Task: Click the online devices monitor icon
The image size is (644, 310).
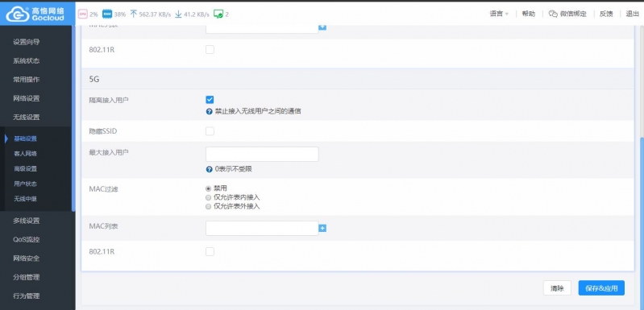Action: [x=218, y=14]
